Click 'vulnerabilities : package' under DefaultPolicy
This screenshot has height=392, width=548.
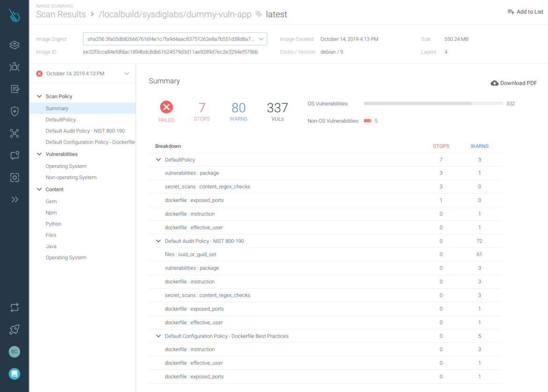(326, 173)
